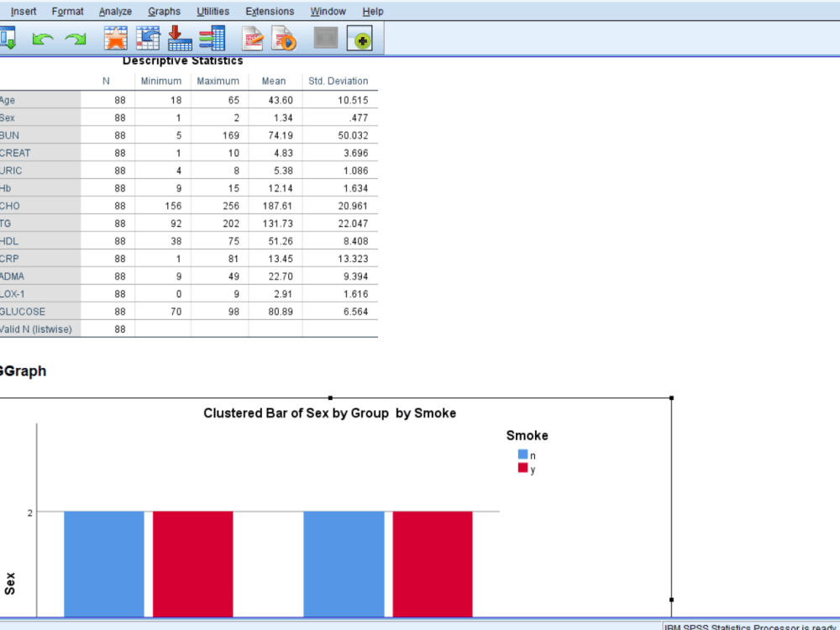Click the Insert Syntax document icon
This screenshot has height=630, width=840.
click(252, 38)
